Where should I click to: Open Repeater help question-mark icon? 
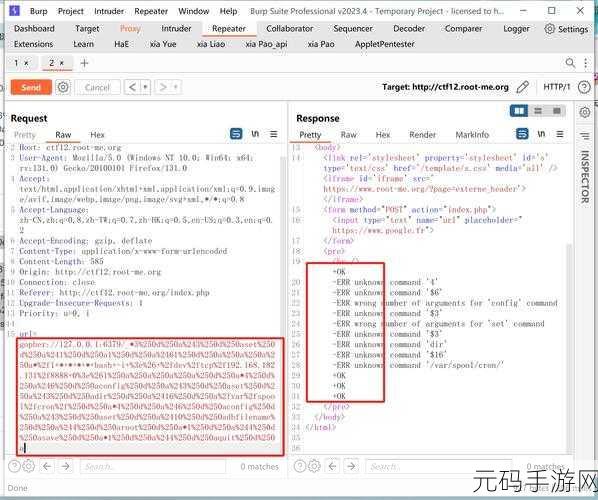pyautogui.click(x=584, y=87)
